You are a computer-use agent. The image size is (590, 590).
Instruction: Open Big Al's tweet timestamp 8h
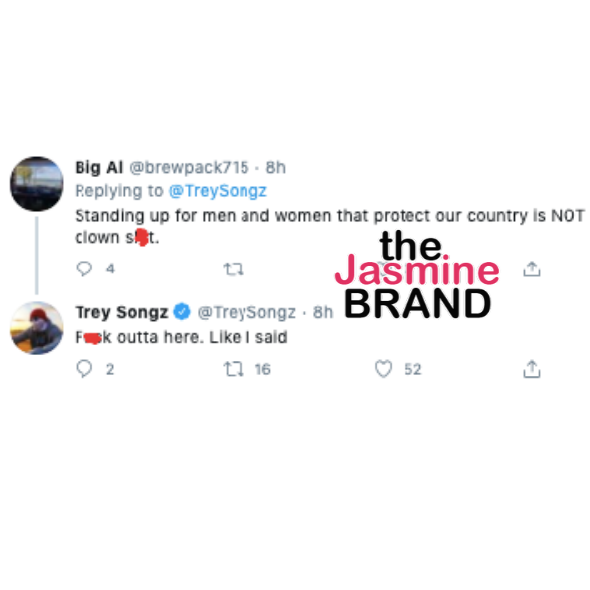tap(276, 168)
